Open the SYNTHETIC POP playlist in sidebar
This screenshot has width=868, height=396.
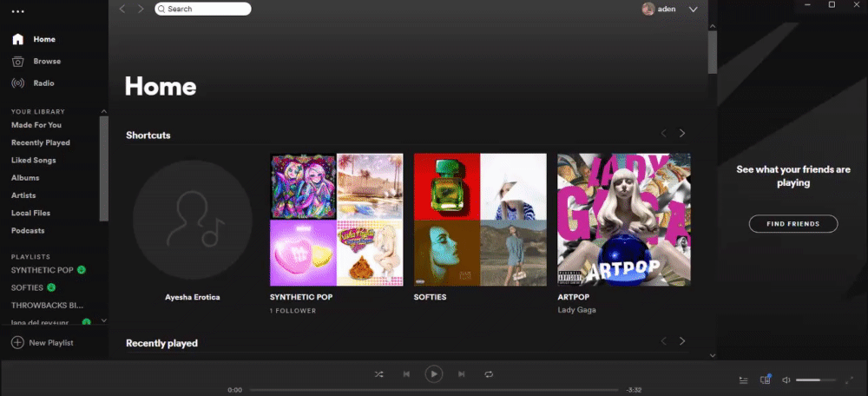[x=43, y=270]
